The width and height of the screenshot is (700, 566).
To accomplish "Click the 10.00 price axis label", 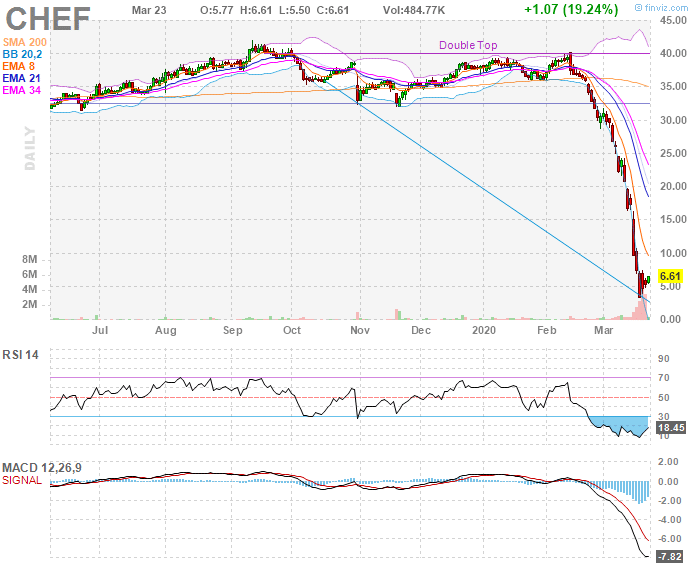I will 673,253.
